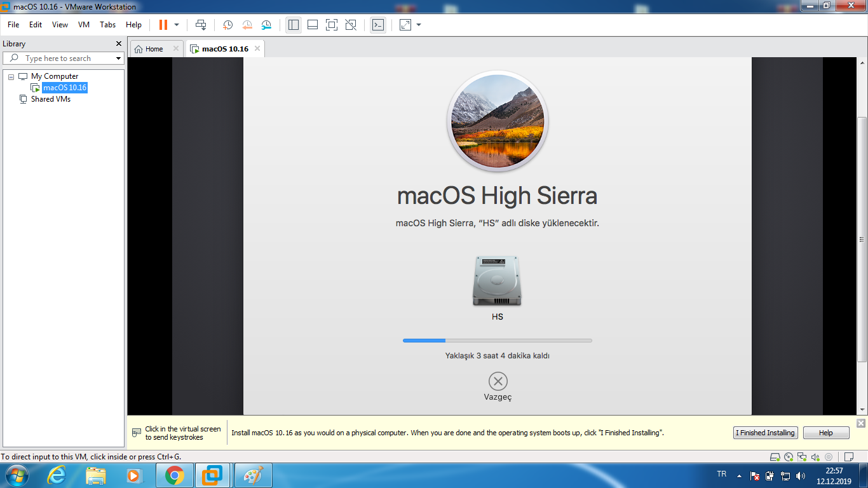Select macOS 10.16 in the library tree
The width and height of the screenshot is (868, 488).
(x=65, y=88)
